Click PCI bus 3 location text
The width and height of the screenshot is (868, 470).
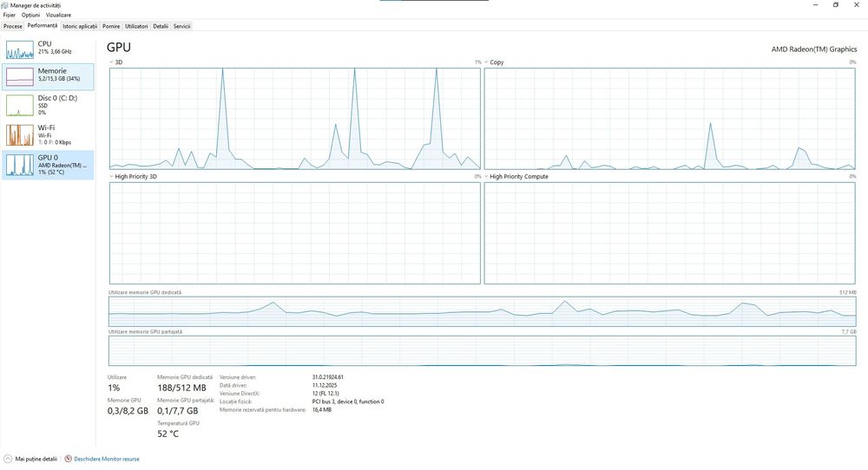click(x=348, y=402)
